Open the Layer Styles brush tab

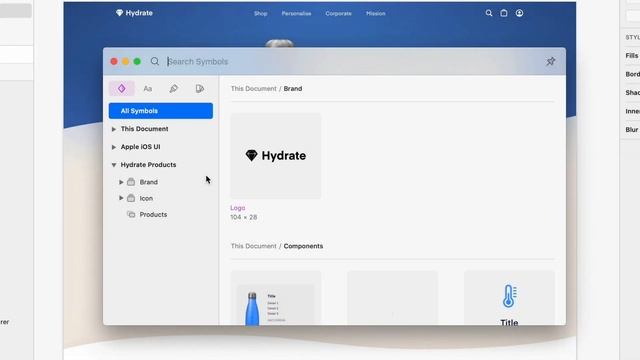tap(173, 89)
